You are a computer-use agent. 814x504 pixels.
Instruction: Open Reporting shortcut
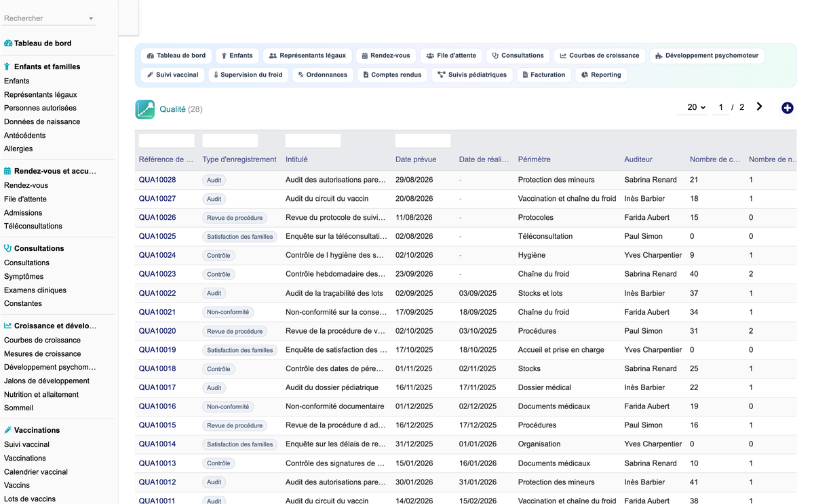pos(601,75)
